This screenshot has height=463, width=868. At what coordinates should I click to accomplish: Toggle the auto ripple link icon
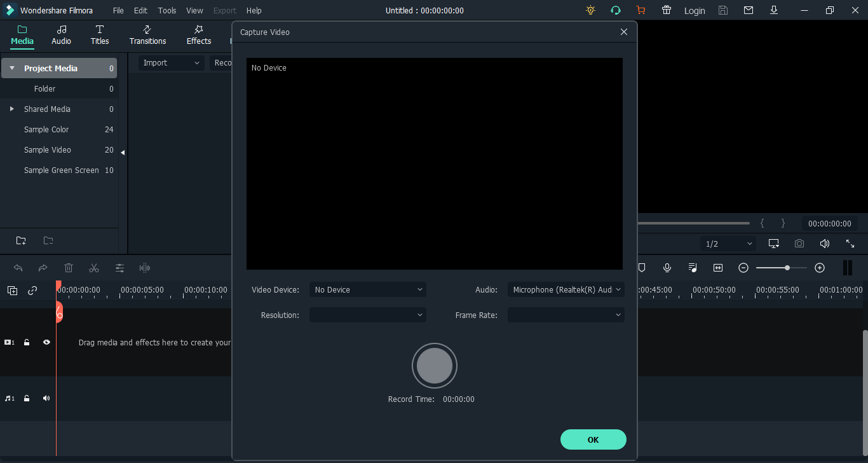(x=32, y=291)
